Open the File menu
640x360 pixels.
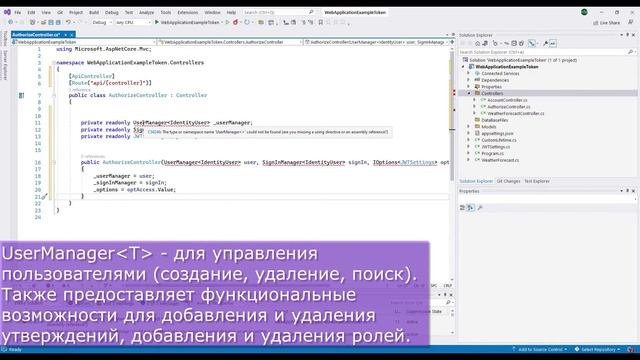[x=18, y=12]
